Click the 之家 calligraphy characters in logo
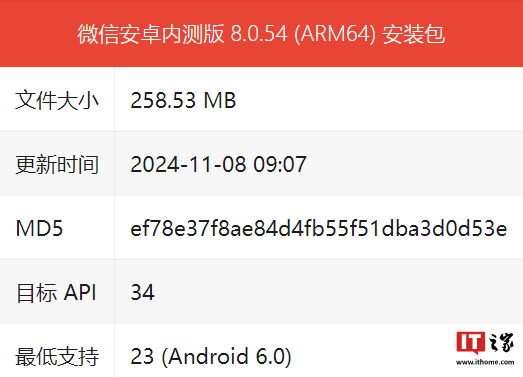The width and height of the screenshot is (523, 377). click(501, 343)
